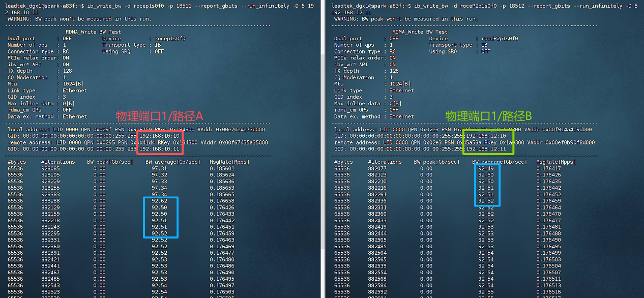
Task: Click iterations value 882419
Action: 377,227
